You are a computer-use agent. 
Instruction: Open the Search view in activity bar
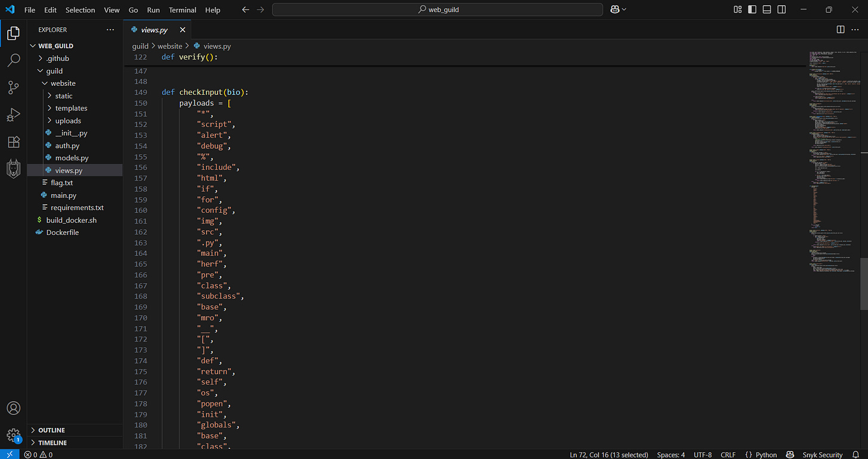pos(13,60)
